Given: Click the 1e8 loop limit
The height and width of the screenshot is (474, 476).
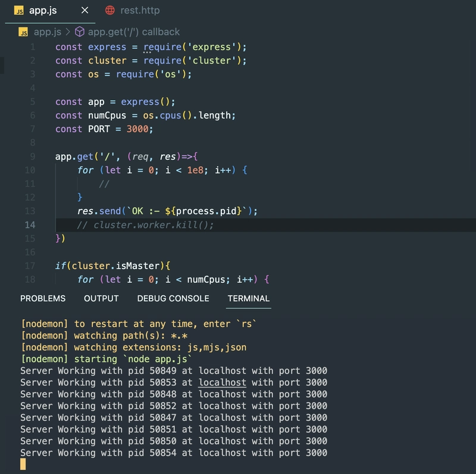Looking at the screenshot, I should click(195, 170).
